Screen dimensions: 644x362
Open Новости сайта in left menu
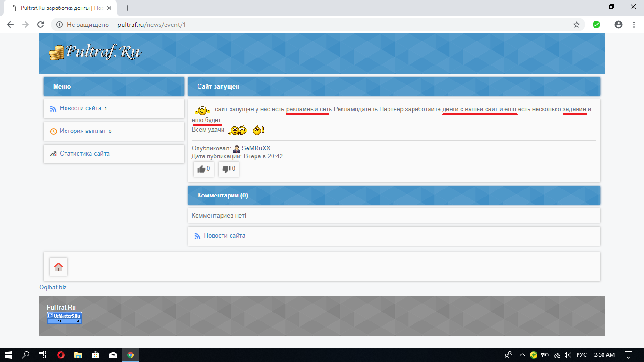80,108
